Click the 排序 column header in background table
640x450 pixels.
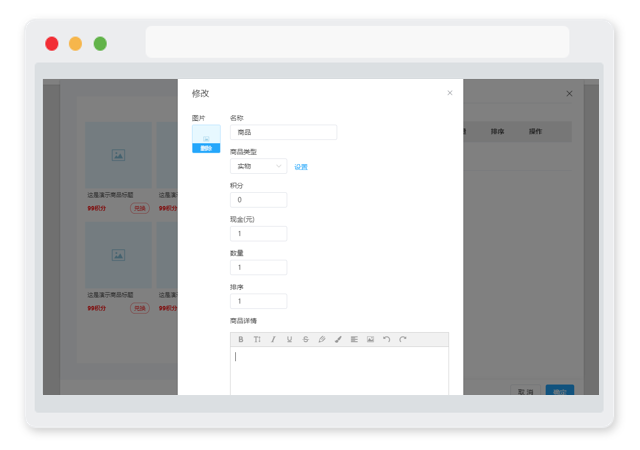497,131
